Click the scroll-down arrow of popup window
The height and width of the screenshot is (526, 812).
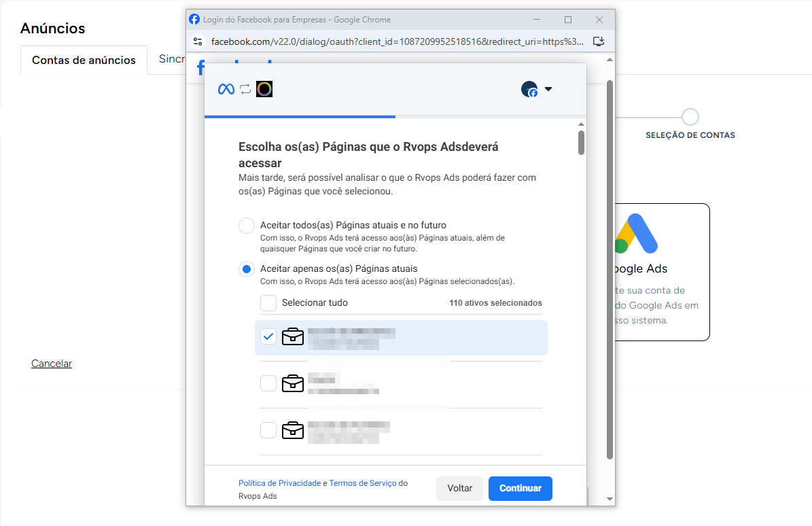(610, 499)
